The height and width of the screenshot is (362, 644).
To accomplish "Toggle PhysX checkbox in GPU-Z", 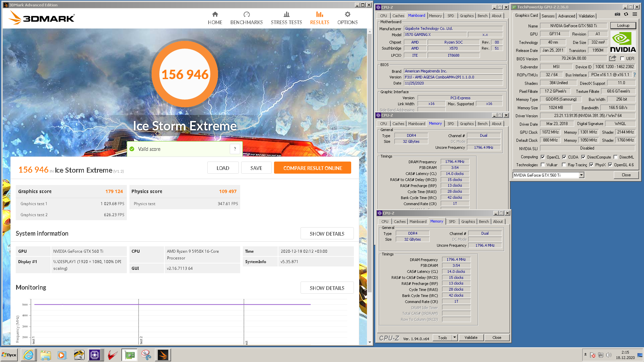I will coord(591,165).
